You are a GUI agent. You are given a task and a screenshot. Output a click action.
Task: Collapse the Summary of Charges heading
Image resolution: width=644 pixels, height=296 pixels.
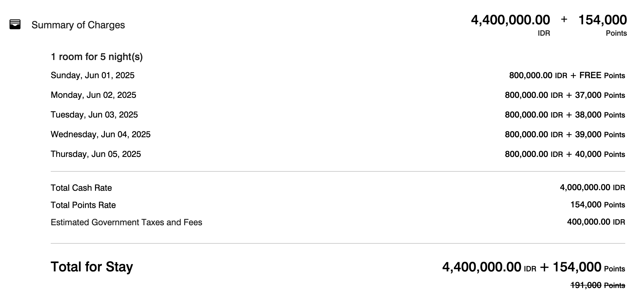click(x=78, y=25)
